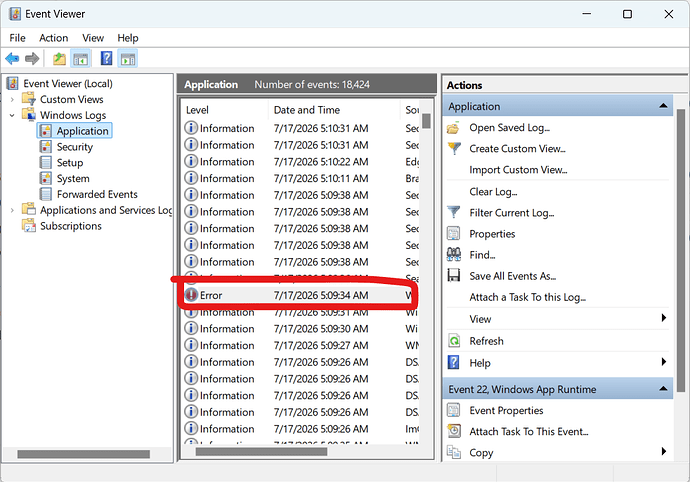Expand the Custom Views node arrow
690x482 pixels.
coord(12,100)
